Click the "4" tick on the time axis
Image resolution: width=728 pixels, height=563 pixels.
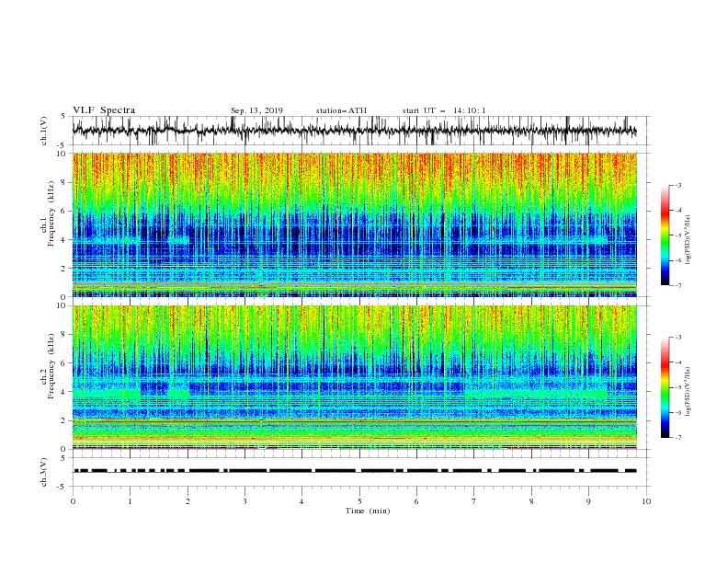[302, 501]
